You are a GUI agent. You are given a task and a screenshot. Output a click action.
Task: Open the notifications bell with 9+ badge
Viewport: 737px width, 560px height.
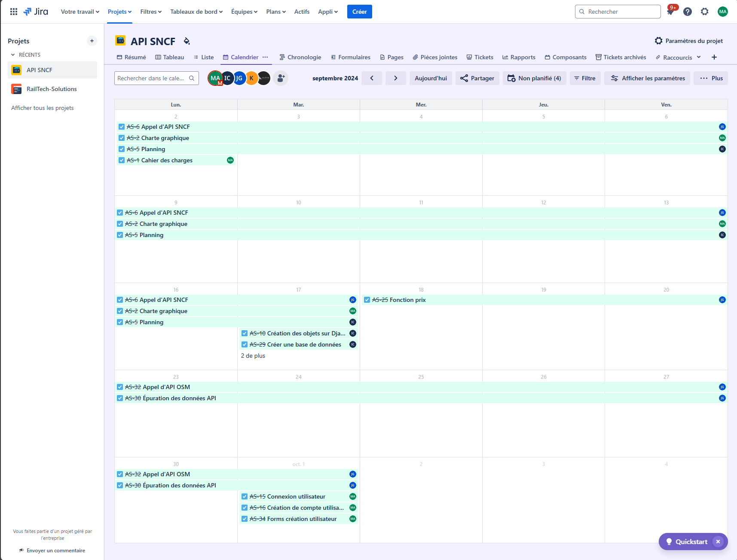click(670, 12)
